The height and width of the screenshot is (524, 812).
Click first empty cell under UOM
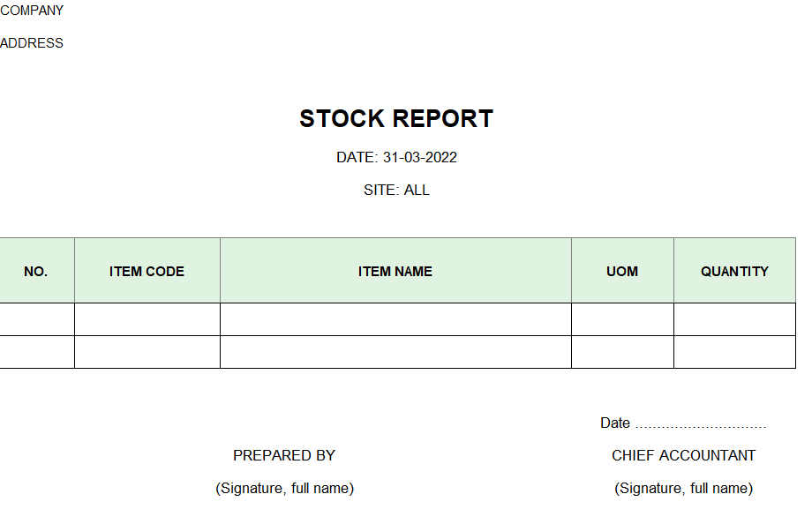622,319
